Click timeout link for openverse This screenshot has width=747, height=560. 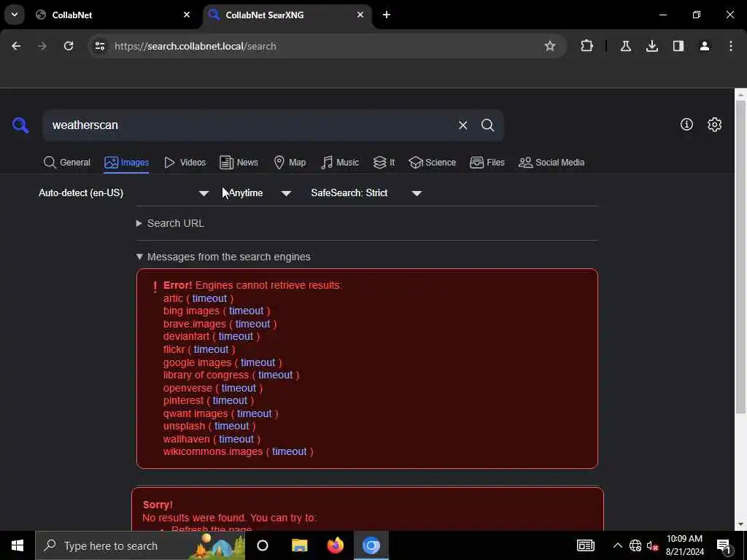coord(239,388)
